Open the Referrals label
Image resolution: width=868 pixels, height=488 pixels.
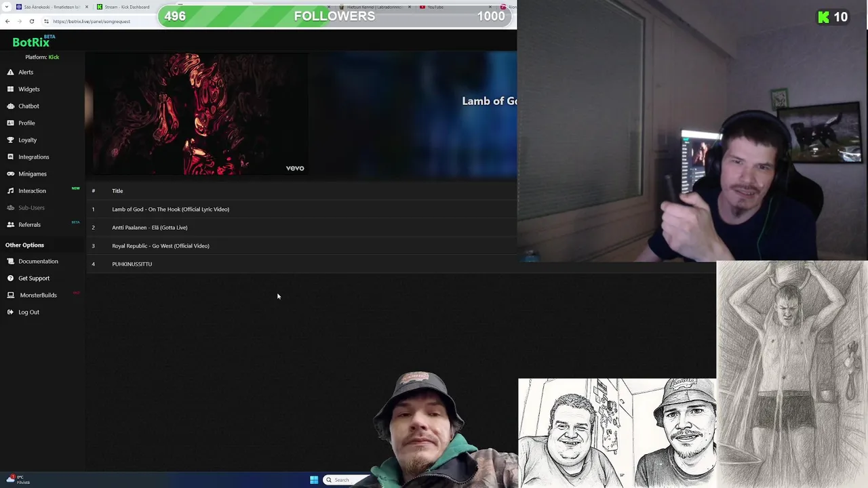(29, 224)
